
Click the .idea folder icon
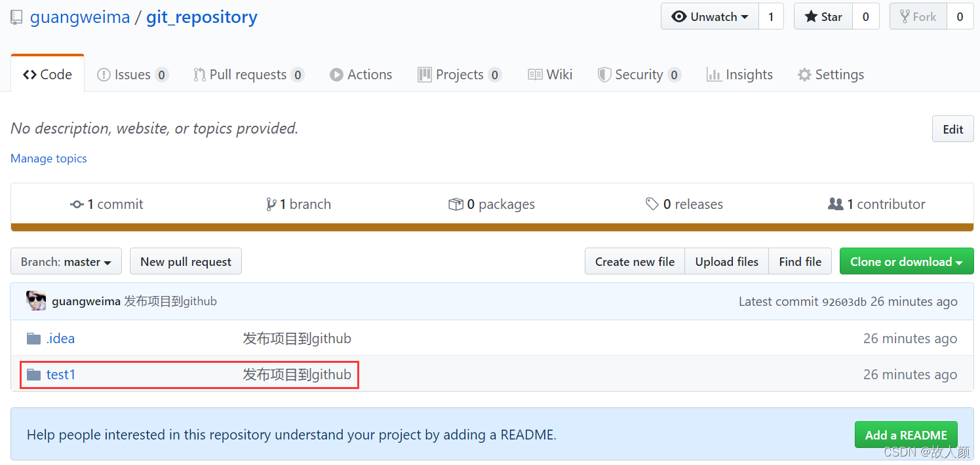click(x=33, y=339)
